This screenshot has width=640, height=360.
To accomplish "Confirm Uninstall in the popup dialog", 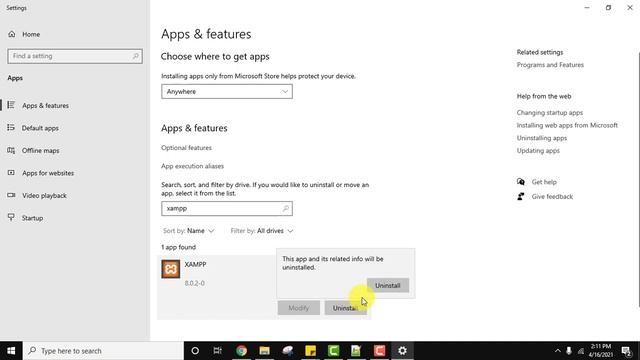I will 388,286.
